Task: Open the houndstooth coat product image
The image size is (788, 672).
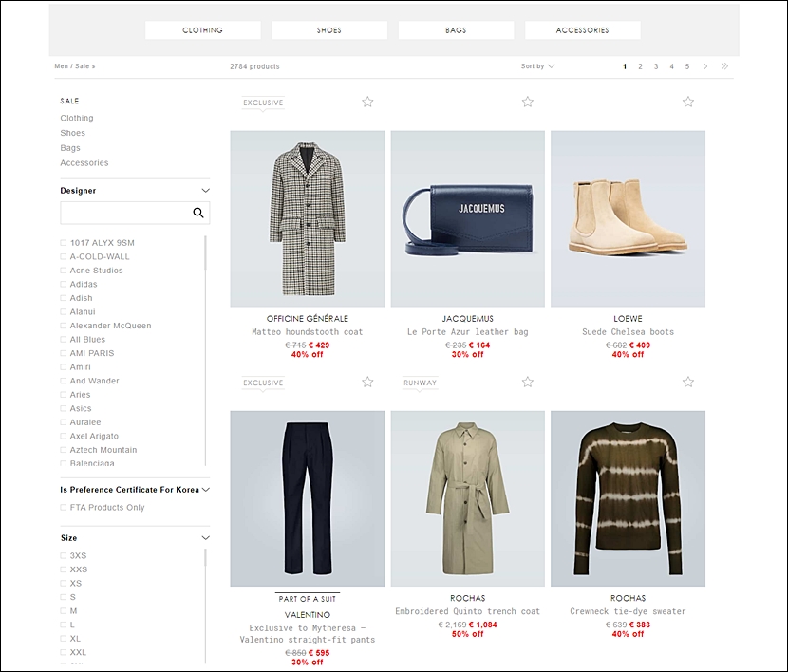Action: click(x=308, y=219)
